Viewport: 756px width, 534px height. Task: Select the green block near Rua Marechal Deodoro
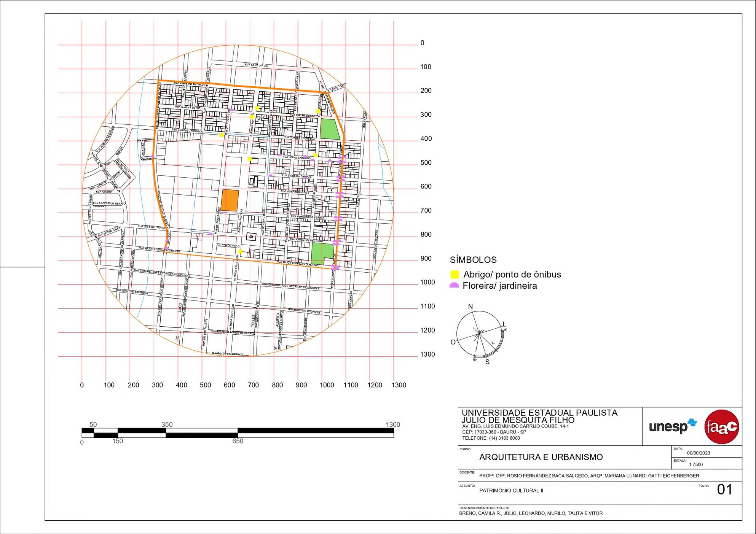coord(322,253)
